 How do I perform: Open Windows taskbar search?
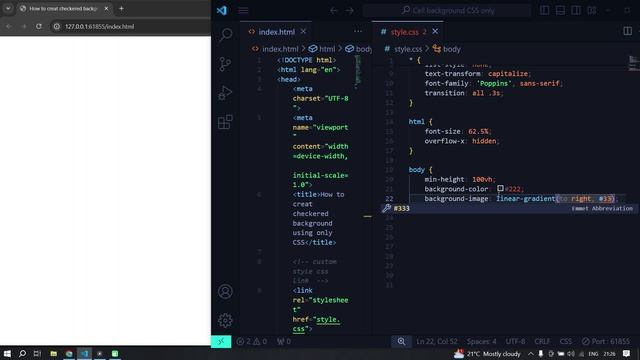click(22, 353)
